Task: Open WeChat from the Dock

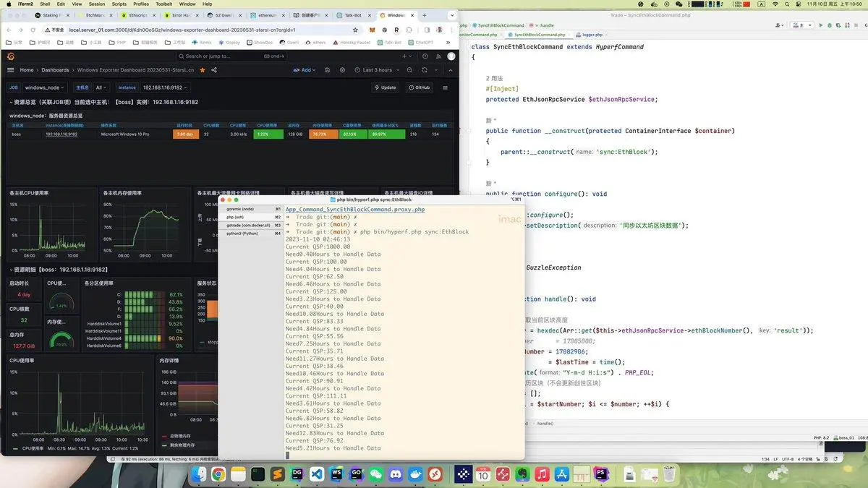Action: 375,474
